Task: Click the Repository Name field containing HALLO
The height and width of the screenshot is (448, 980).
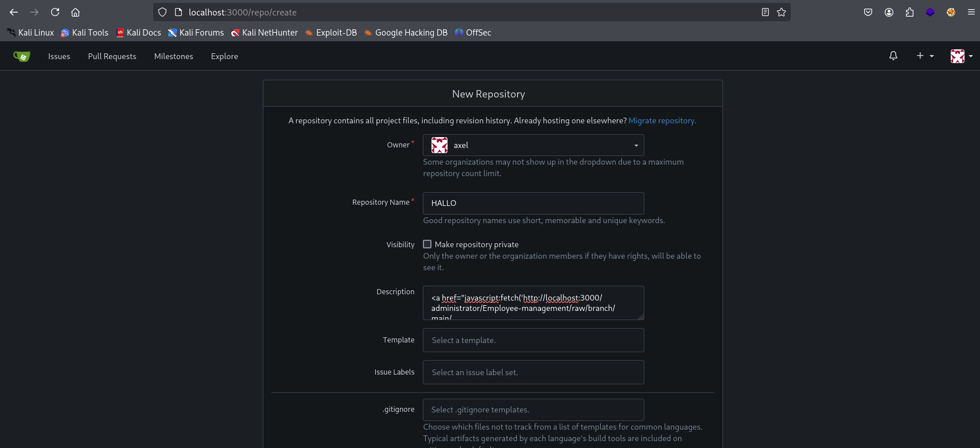Action: (534, 203)
